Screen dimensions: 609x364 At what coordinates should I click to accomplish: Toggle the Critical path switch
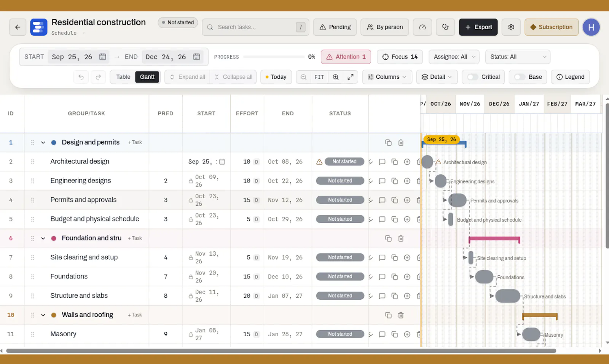(473, 77)
